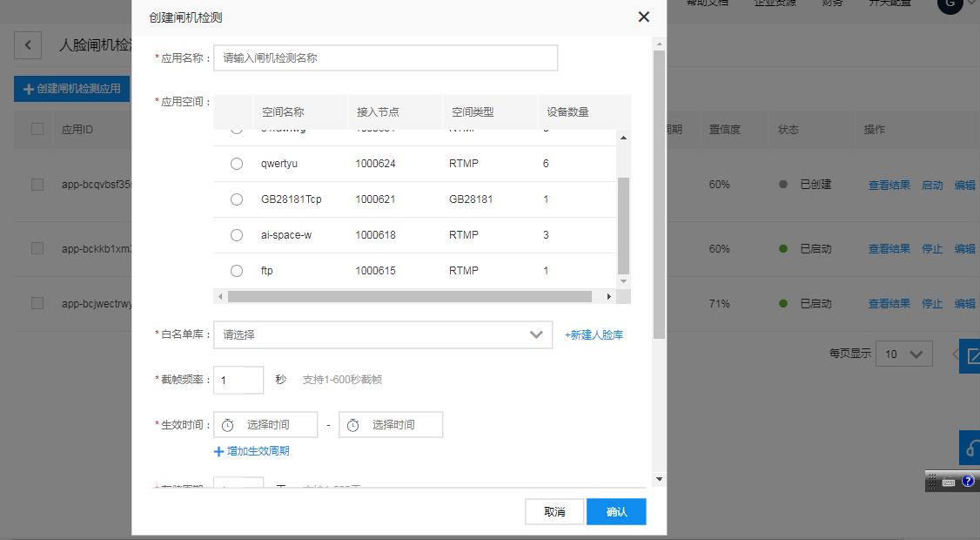Viewport: 980px width, 540px height.
Task: Click the space table horizontal scrollbar thumb
Action: coord(410,297)
